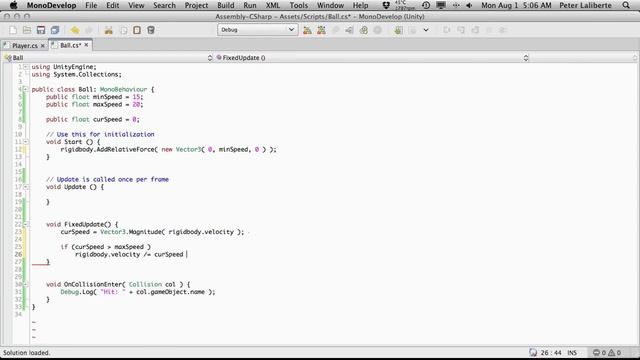Click the Open File folder icon
The height and width of the screenshot is (360, 640).
click(27, 30)
